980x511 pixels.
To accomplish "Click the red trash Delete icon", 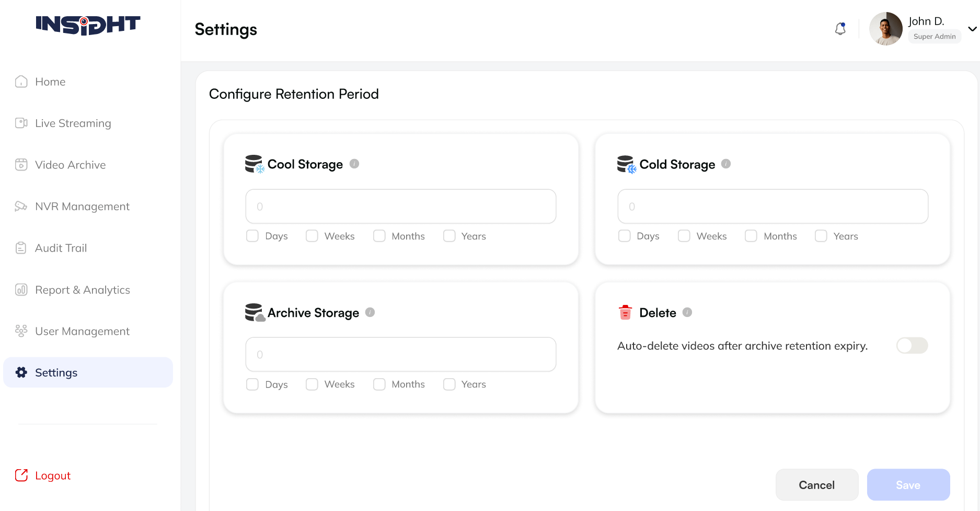I will tap(625, 312).
